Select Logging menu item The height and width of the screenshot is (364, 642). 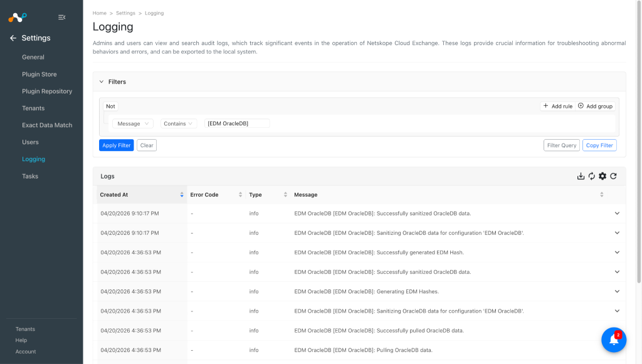[34, 159]
